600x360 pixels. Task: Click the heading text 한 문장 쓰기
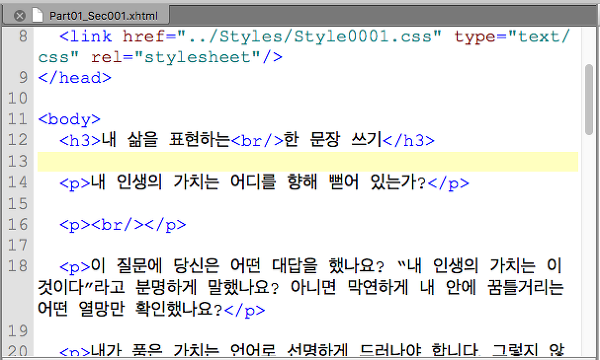333,139
